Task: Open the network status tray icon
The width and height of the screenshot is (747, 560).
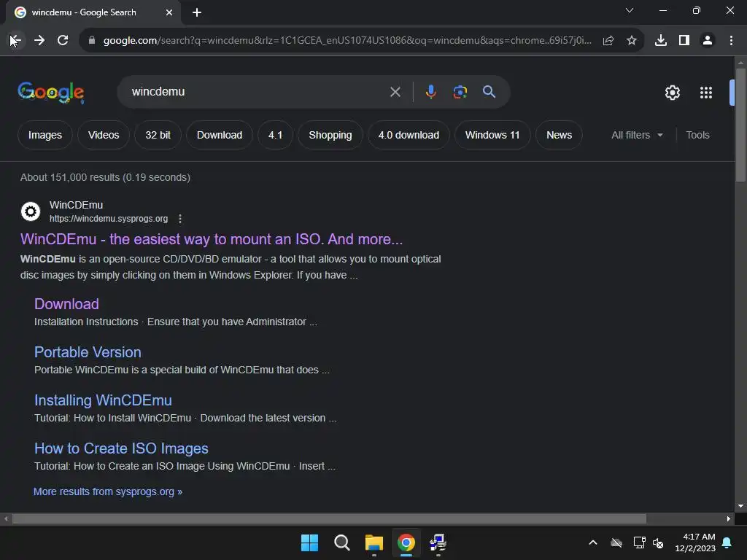Action: 639,542
